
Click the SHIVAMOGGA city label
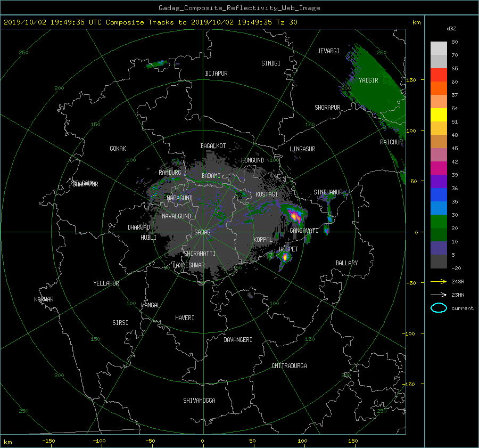pyautogui.click(x=199, y=401)
